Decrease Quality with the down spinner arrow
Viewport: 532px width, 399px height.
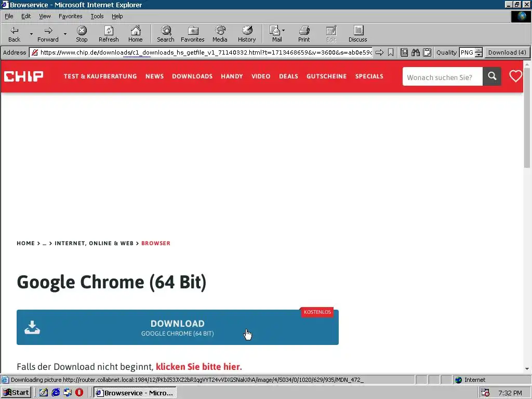[478, 55]
